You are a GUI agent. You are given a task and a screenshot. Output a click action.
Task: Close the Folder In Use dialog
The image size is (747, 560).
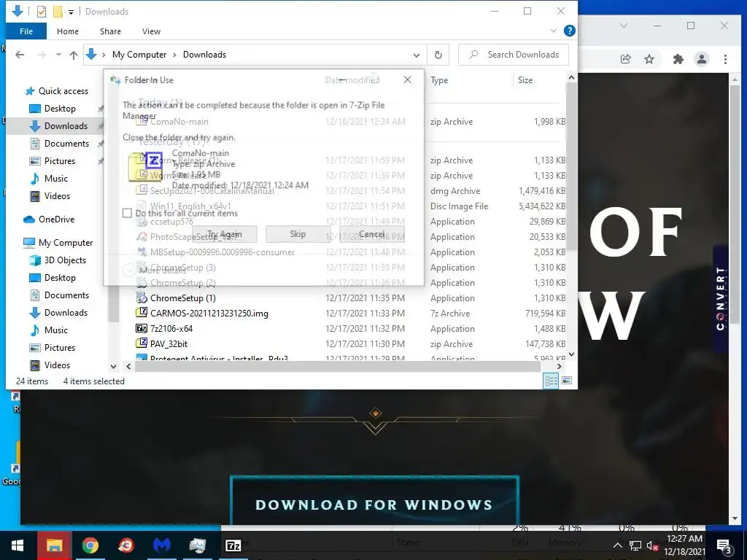[x=407, y=79]
